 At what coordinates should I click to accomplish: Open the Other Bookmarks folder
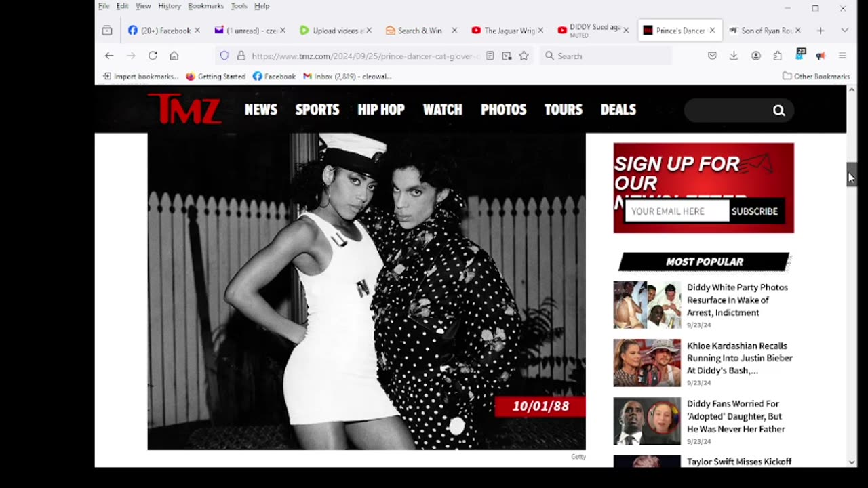click(816, 76)
